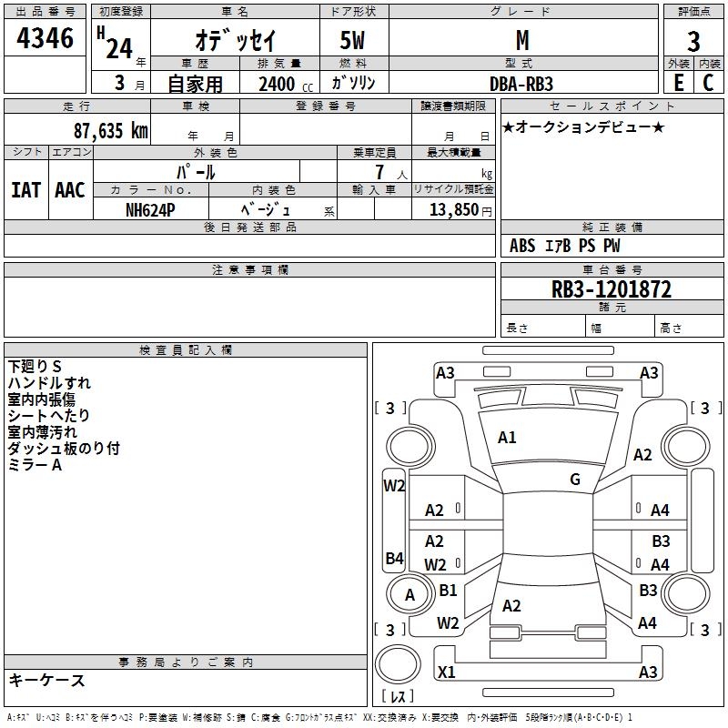Viewport: 728px width, 728px height.
Task: Click the 純正装備 header
Action: [x=612, y=227]
